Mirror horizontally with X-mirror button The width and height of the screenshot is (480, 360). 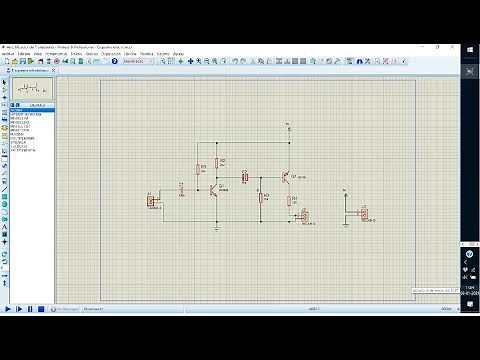point(4,276)
